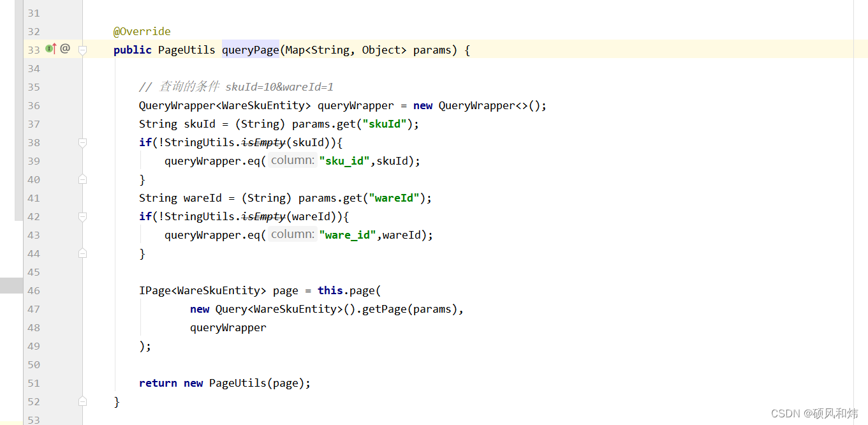Click the struck-through isEmpty on line 38
Screen dimensions: 868x425
coord(263,142)
